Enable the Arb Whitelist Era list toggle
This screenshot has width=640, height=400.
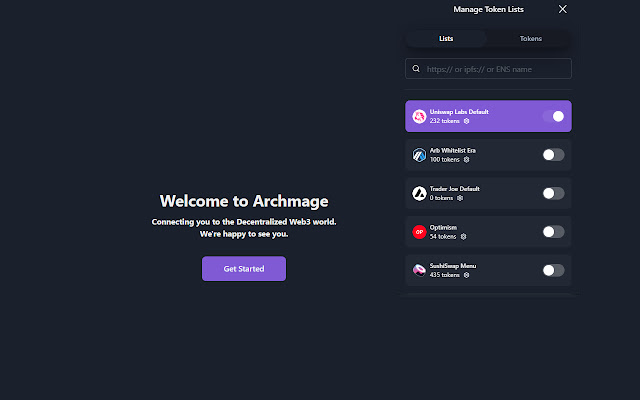(553, 155)
